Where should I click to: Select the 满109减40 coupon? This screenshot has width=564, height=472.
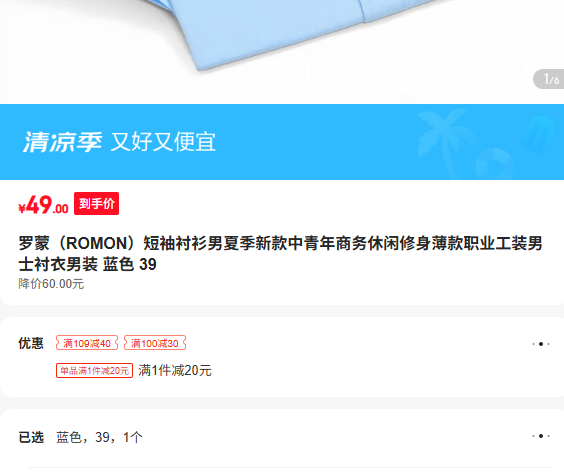tap(87, 343)
